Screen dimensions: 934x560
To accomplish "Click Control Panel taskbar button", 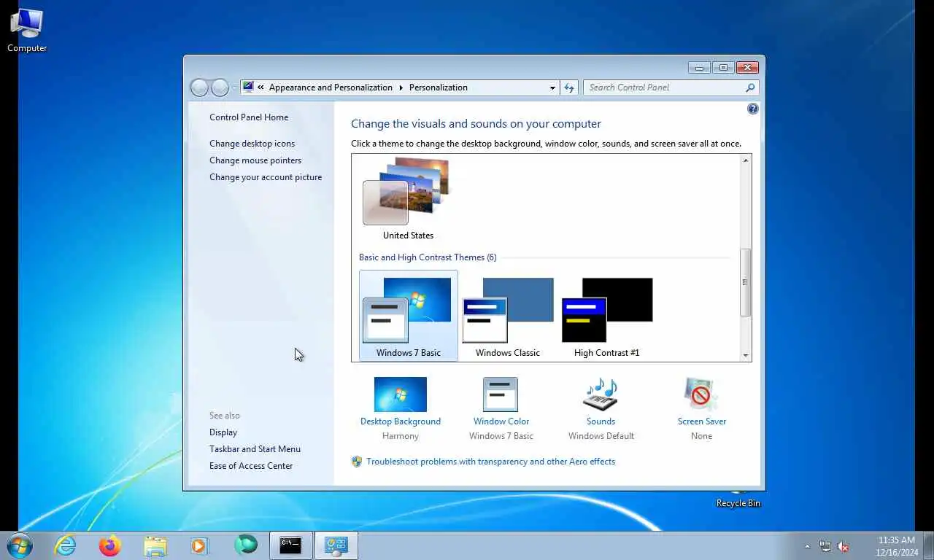I will point(336,545).
